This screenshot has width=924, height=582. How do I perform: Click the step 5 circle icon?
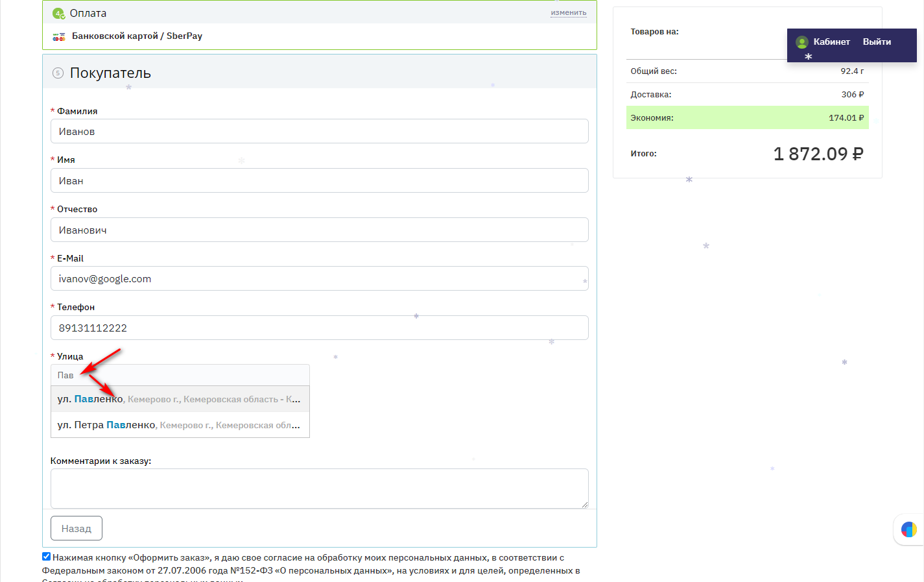pos(58,73)
